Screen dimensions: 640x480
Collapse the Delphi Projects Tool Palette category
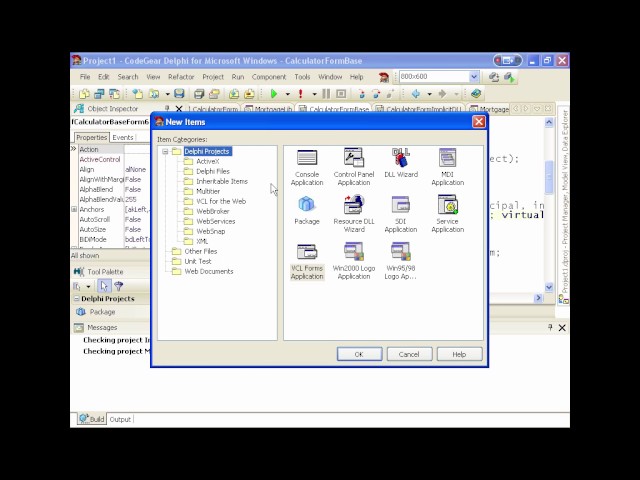76,299
